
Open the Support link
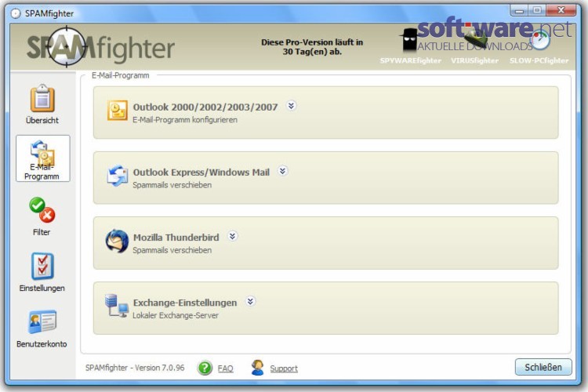point(284,368)
